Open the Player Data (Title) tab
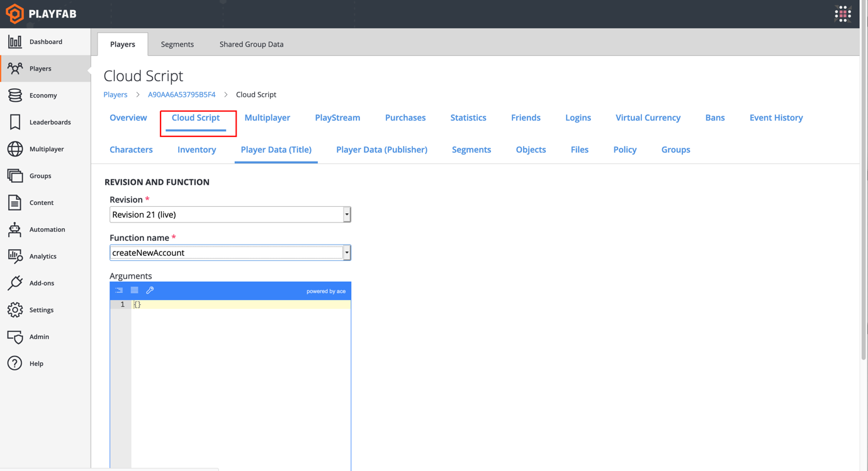 click(x=276, y=150)
